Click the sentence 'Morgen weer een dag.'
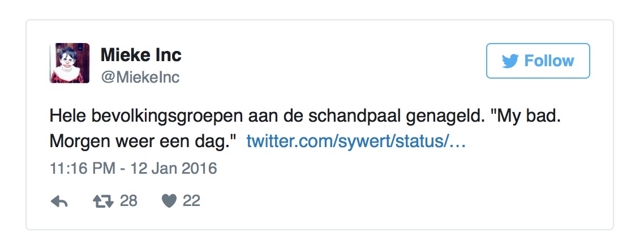Screen dimensions: 644x249 pos(144,142)
